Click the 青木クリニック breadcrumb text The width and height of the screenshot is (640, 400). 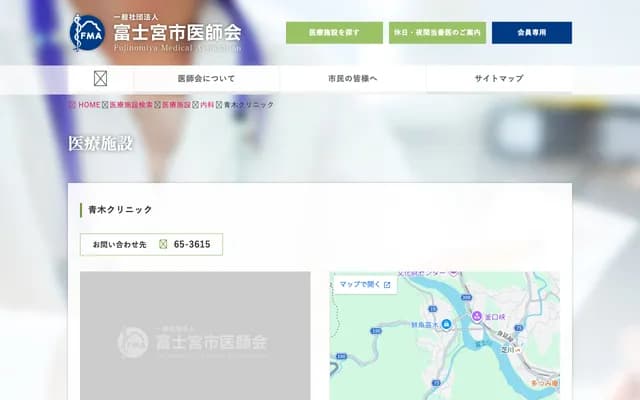(249, 105)
